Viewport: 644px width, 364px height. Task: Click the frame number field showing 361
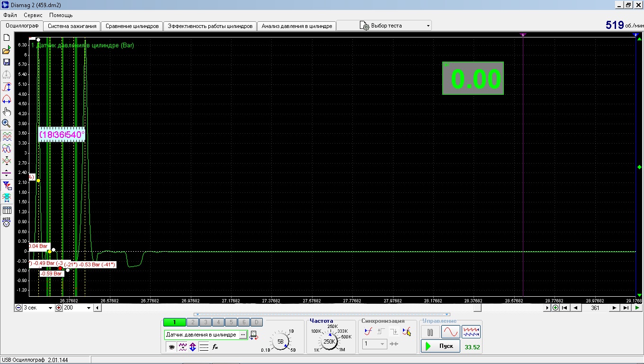[595, 308]
